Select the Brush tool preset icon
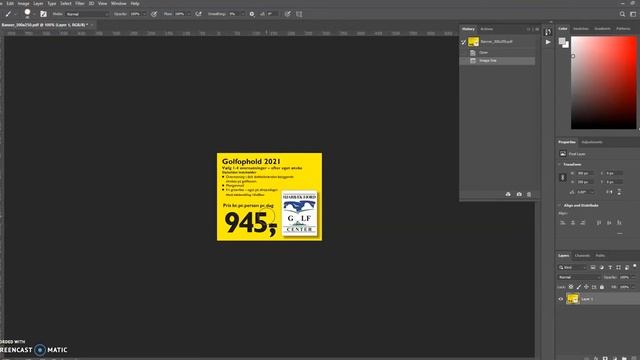The image size is (640, 360). [8, 14]
